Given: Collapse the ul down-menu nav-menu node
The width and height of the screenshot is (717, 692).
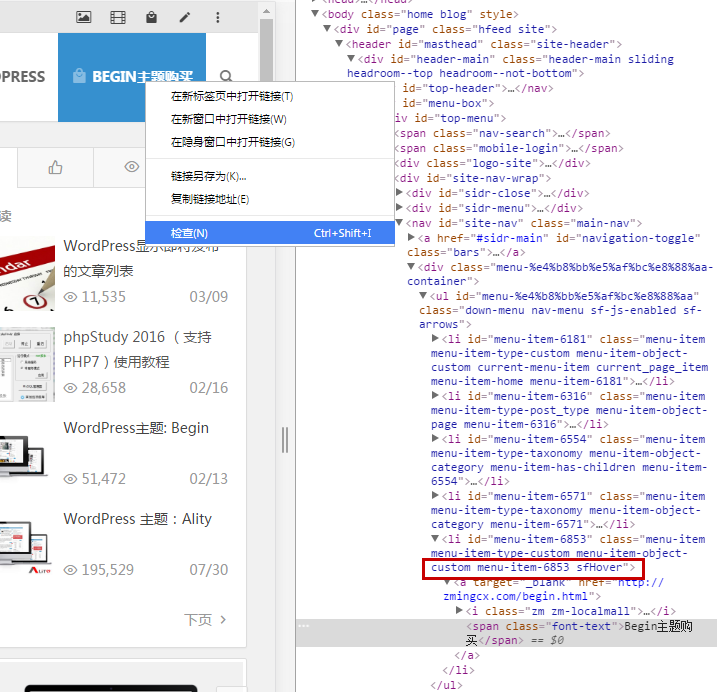Looking at the screenshot, I should coord(423,295).
